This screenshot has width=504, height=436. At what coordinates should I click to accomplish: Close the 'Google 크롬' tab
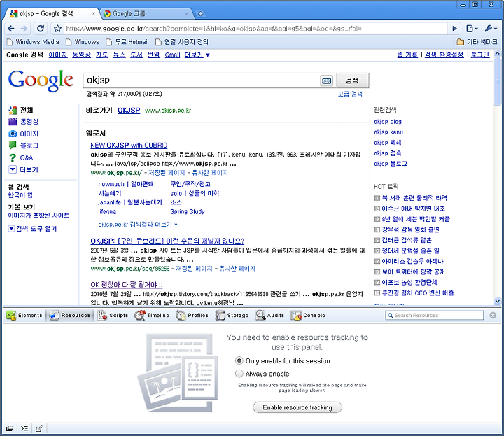tap(186, 14)
